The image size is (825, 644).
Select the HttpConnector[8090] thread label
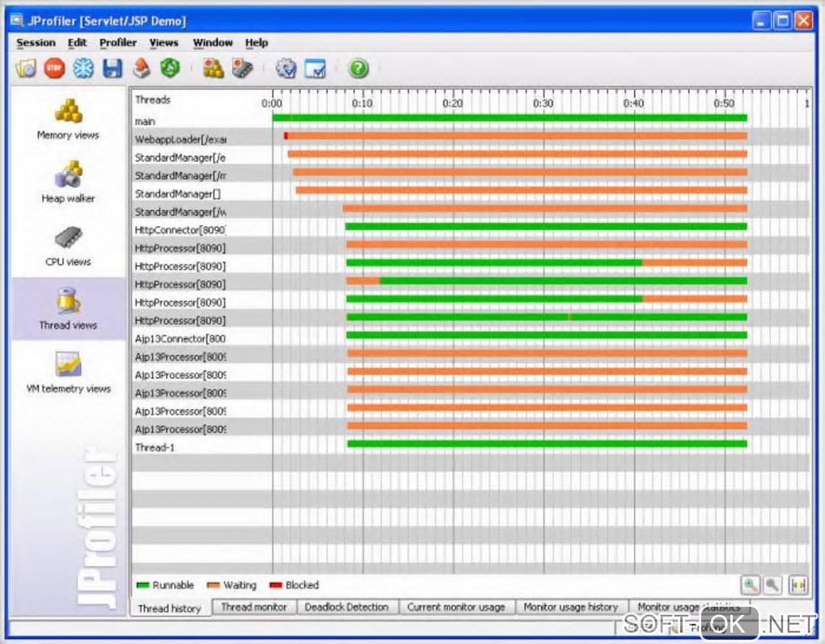click(x=180, y=230)
